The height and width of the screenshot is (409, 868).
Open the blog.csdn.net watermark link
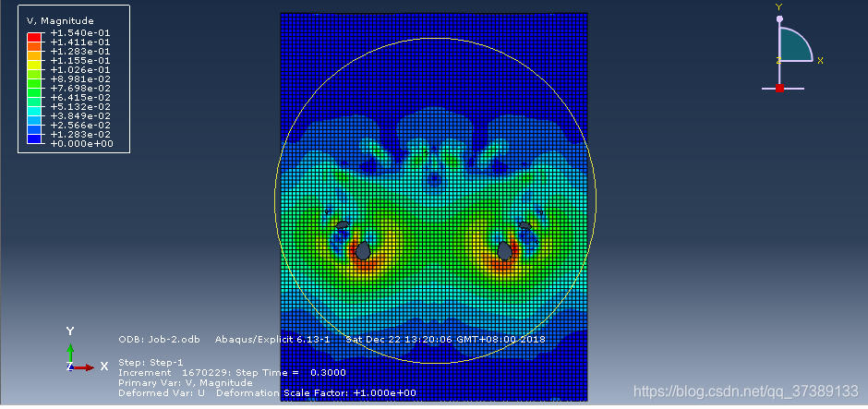point(746,392)
